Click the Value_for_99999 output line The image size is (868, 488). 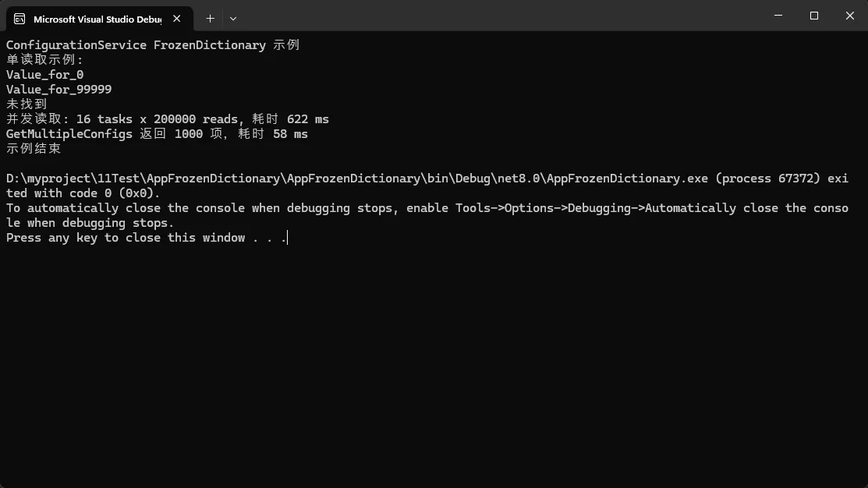point(58,90)
